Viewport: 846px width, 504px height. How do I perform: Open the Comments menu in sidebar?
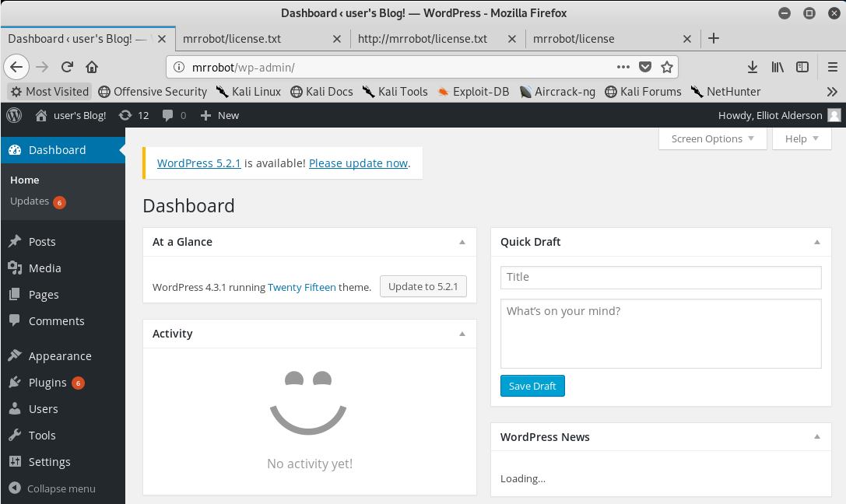click(62, 320)
